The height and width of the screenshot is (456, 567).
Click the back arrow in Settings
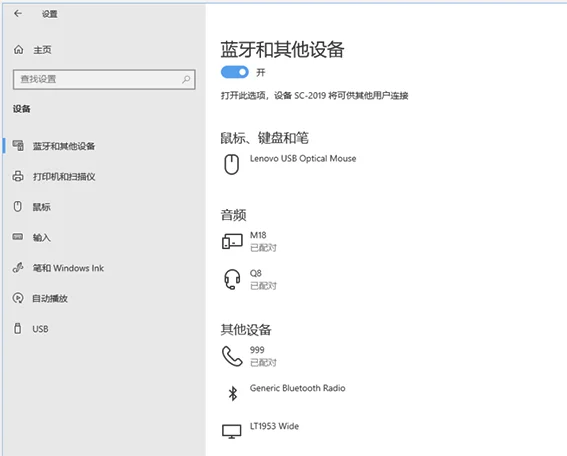pos(18,14)
